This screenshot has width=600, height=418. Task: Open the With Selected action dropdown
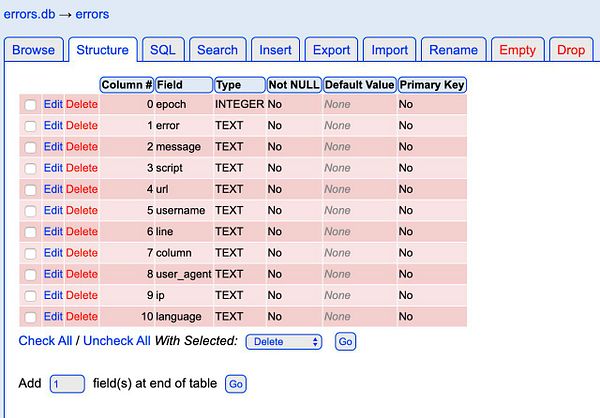(284, 341)
